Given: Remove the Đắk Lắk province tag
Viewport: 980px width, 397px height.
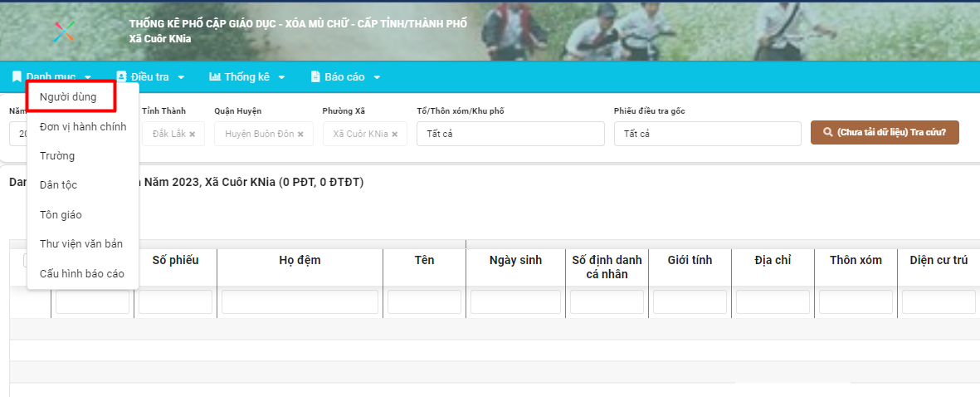Looking at the screenshot, I should pos(193,134).
